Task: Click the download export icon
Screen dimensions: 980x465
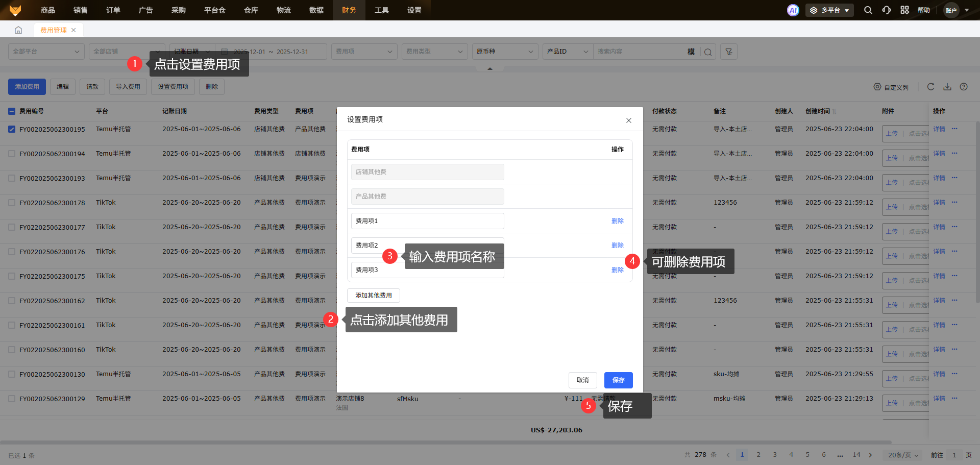Action: 947,87
